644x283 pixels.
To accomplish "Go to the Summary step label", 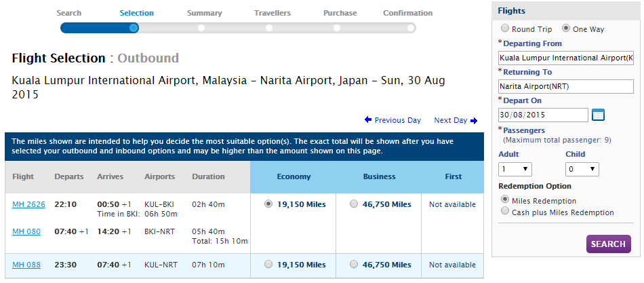I will pos(204,13).
